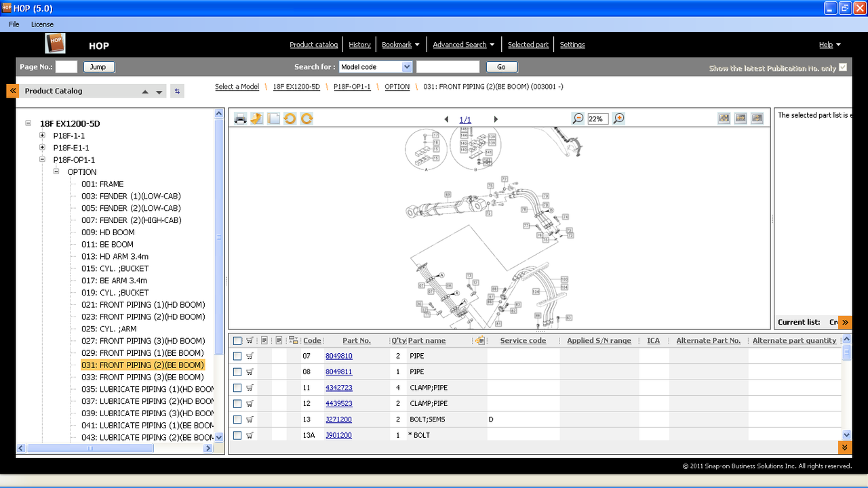Zoom out the diagram with the magnifier minus
The height and width of the screenshot is (488, 868).
pyautogui.click(x=578, y=119)
